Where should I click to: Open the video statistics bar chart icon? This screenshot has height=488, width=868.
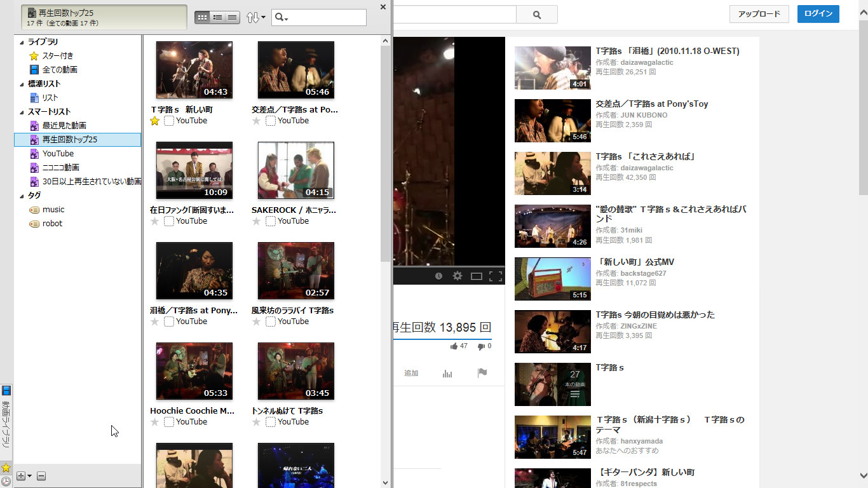[447, 373]
